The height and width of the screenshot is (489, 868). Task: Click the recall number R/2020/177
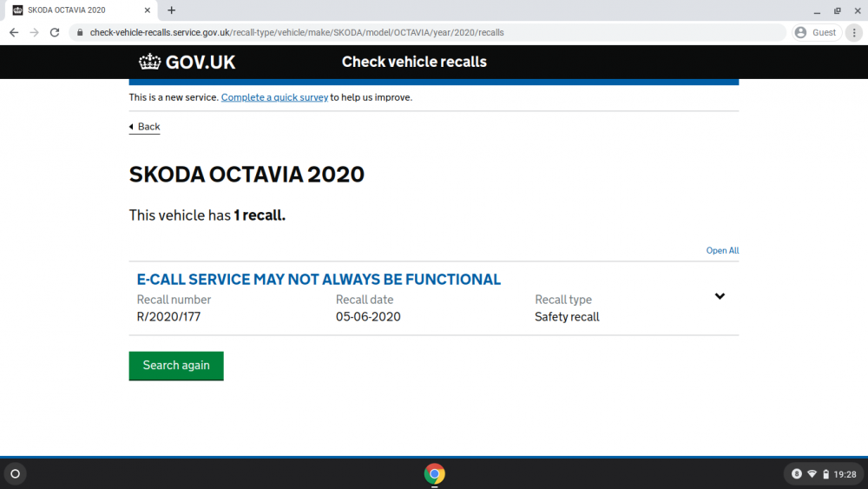click(169, 317)
